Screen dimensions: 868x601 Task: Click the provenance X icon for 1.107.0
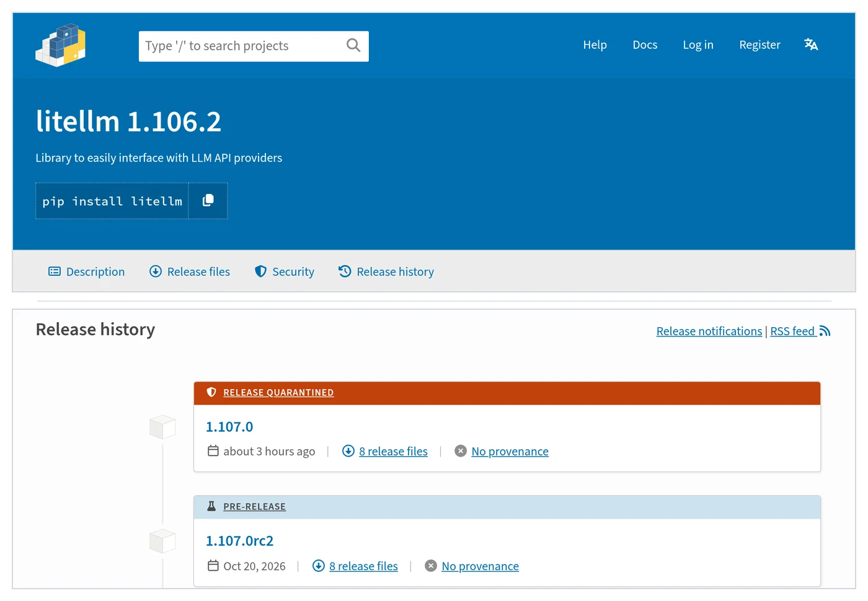tap(461, 451)
